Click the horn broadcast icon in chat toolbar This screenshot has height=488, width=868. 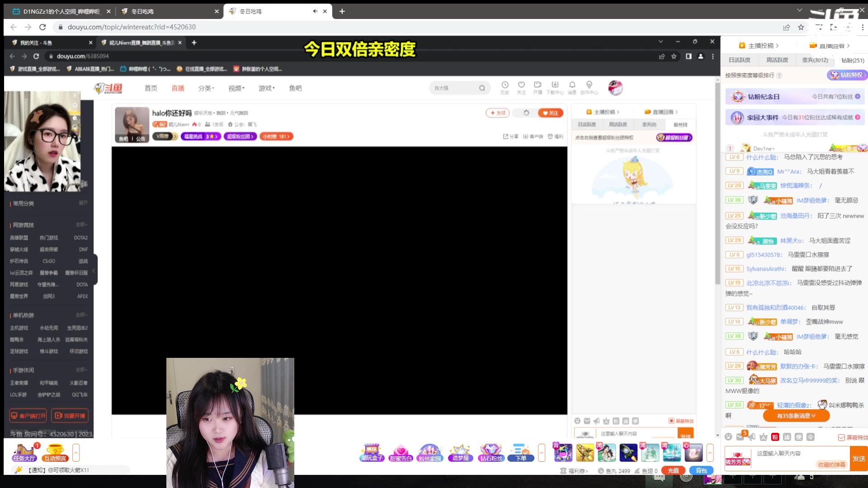tap(752, 437)
